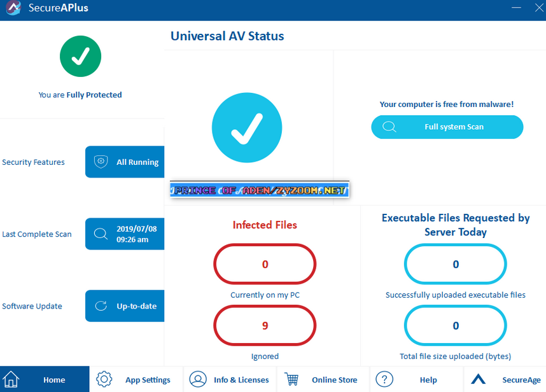This screenshot has width=546, height=392.
Task: Open infected files Currently on my PC count
Action: [x=265, y=264]
